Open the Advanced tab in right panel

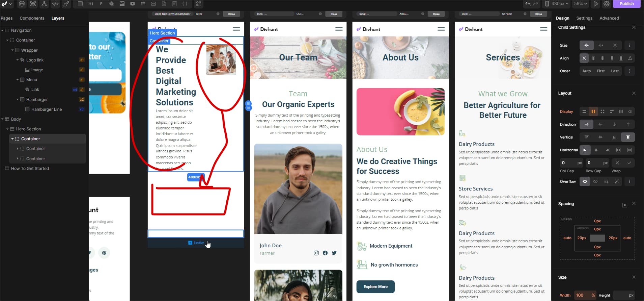[x=609, y=18]
